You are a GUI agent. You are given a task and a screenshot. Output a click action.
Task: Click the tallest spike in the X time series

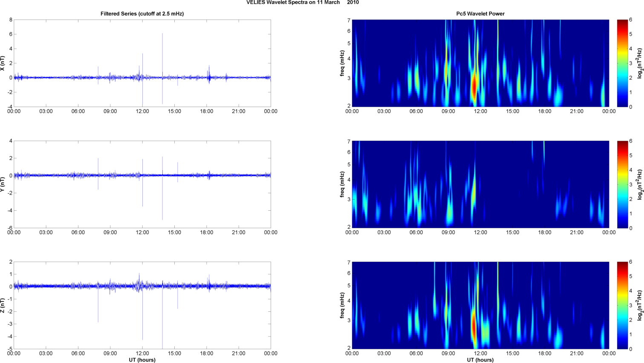tap(162, 55)
